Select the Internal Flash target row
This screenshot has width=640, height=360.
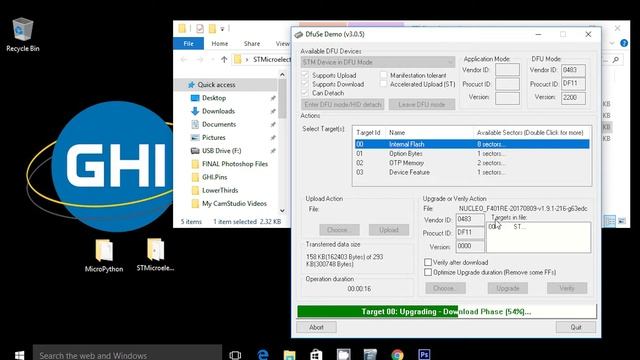click(472, 144)
